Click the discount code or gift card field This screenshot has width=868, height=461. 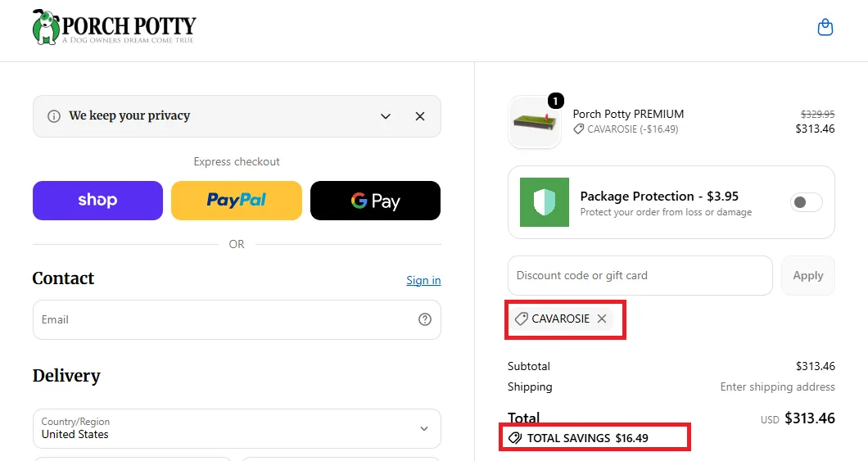tap(640, 276)
